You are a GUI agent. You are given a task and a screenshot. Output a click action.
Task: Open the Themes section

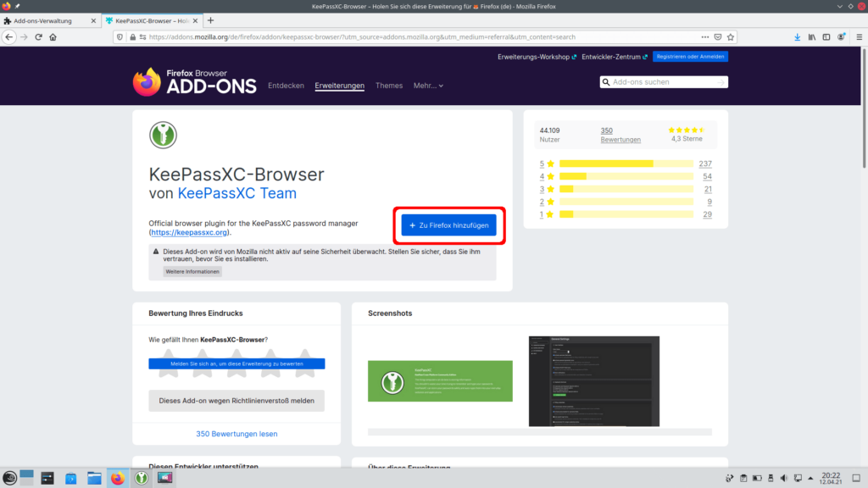(x=388, y=86)
